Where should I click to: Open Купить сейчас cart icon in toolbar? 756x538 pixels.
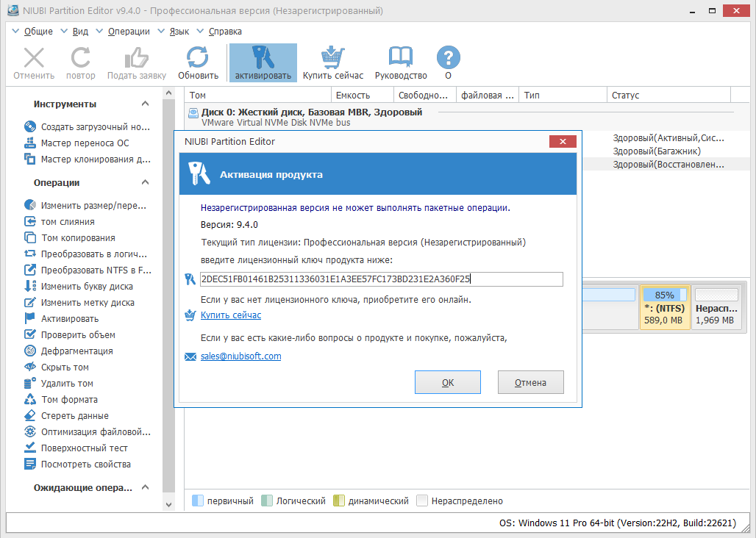[x=332, y=58]
